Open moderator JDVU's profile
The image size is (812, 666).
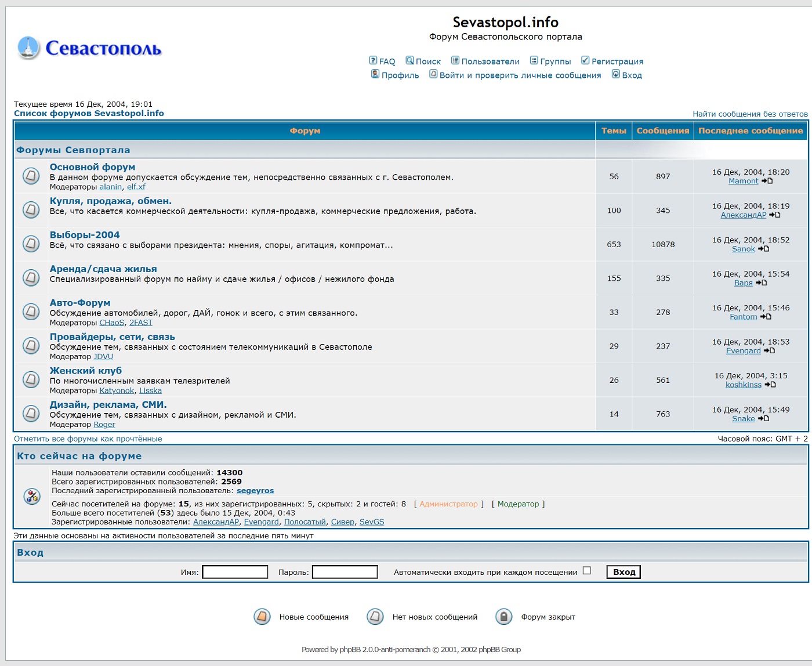103,357
